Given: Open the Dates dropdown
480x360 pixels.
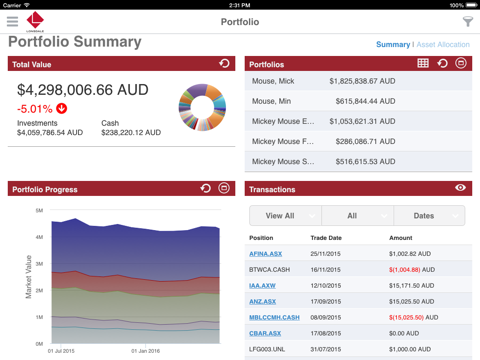Looking at the screenshot, I should point(429,216).
